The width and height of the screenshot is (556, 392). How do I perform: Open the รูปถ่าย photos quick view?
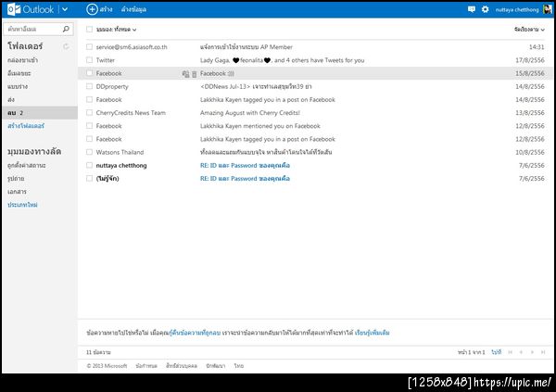(x=16, y=179)
